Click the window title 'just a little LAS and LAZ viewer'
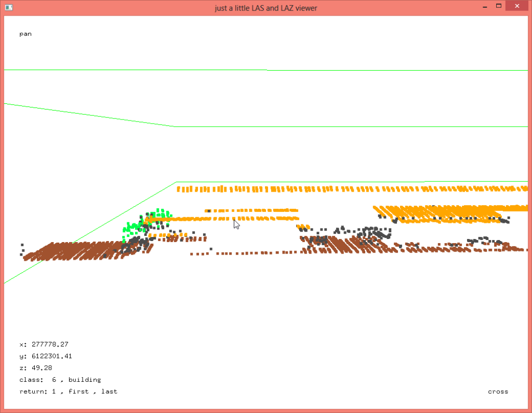This screenshot has height=413, width=532. click(265, 8)
